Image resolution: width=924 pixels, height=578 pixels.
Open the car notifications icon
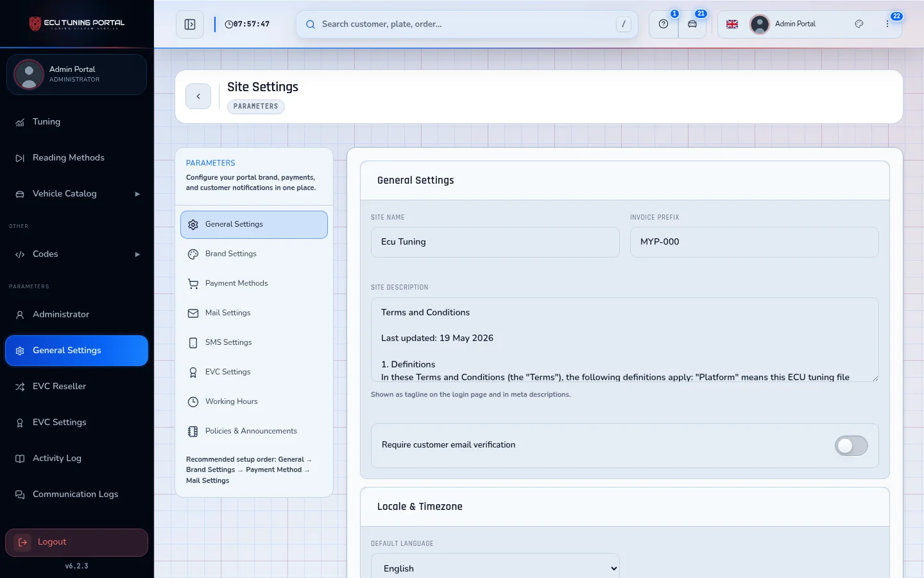coord(692,24)
